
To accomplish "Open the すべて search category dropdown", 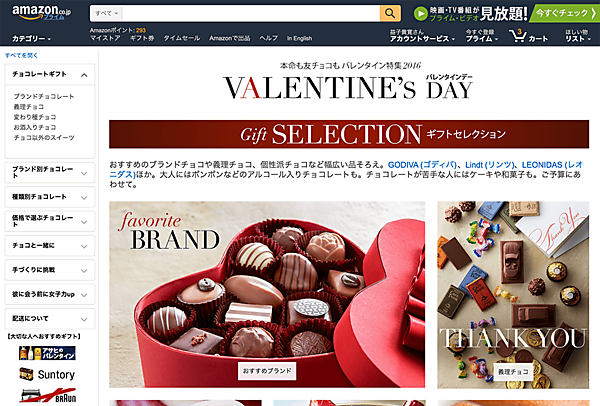I will point(106,13).
